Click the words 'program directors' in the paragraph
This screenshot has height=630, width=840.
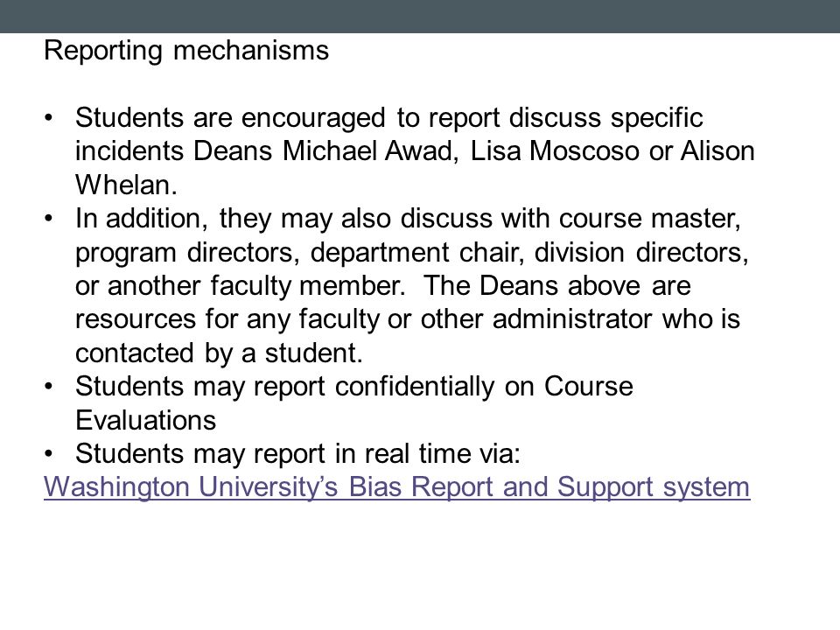tap(187, 252)
